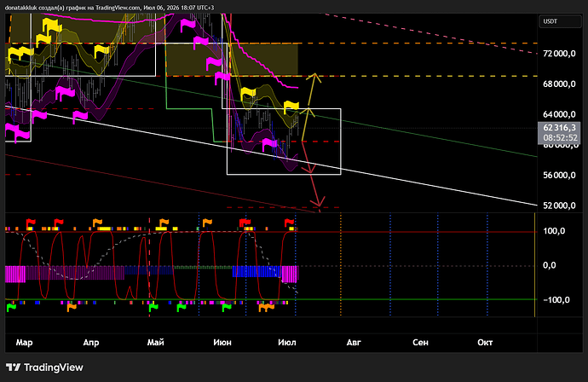Click the 72 000,0 price axis label

point(559,54)
